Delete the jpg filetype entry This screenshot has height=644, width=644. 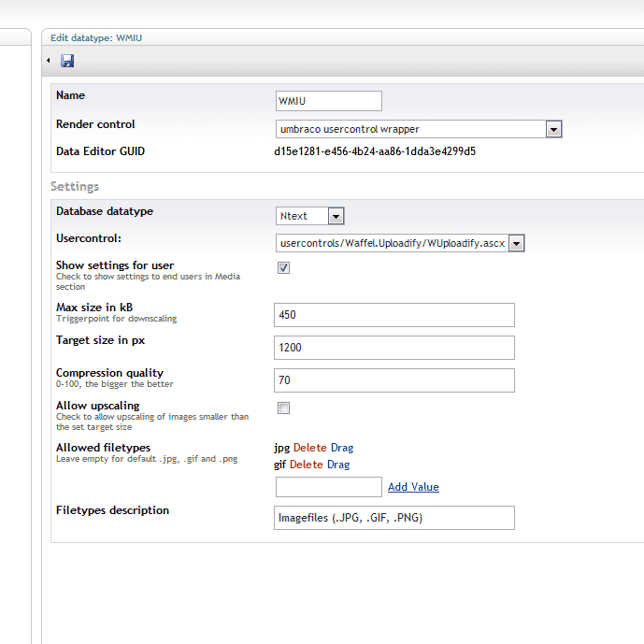click(x=309, y=448)
